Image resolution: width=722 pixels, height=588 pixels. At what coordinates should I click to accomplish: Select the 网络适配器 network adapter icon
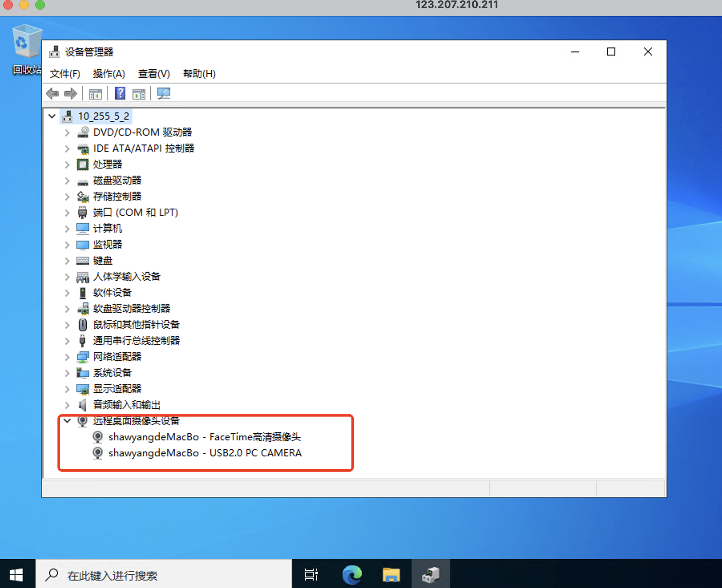[x=83, y=357]
